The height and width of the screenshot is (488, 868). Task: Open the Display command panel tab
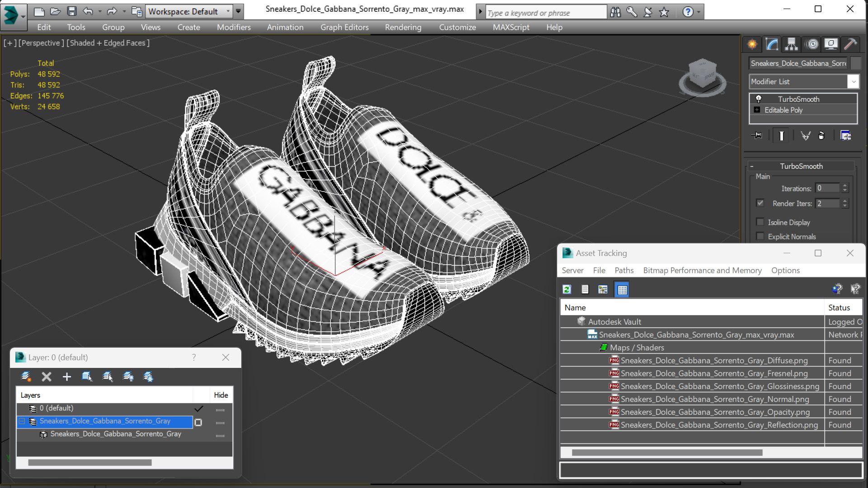831,44
